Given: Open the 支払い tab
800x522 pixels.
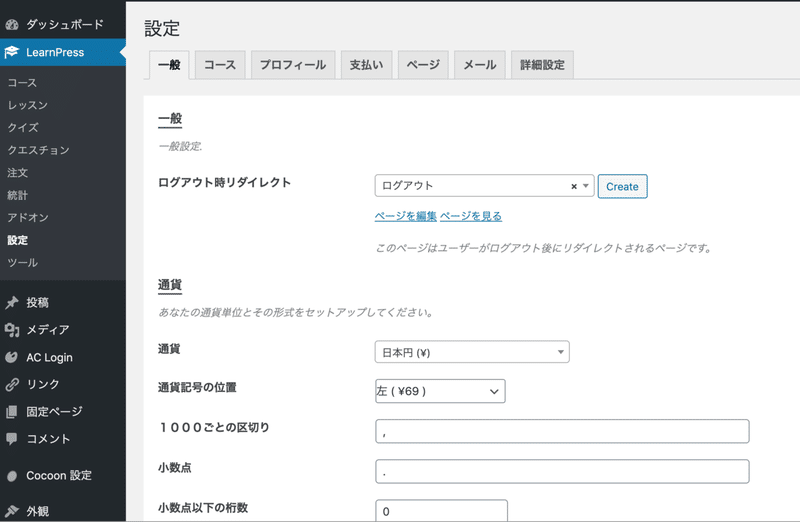Looking at the screenshot, I should (366, 65).
